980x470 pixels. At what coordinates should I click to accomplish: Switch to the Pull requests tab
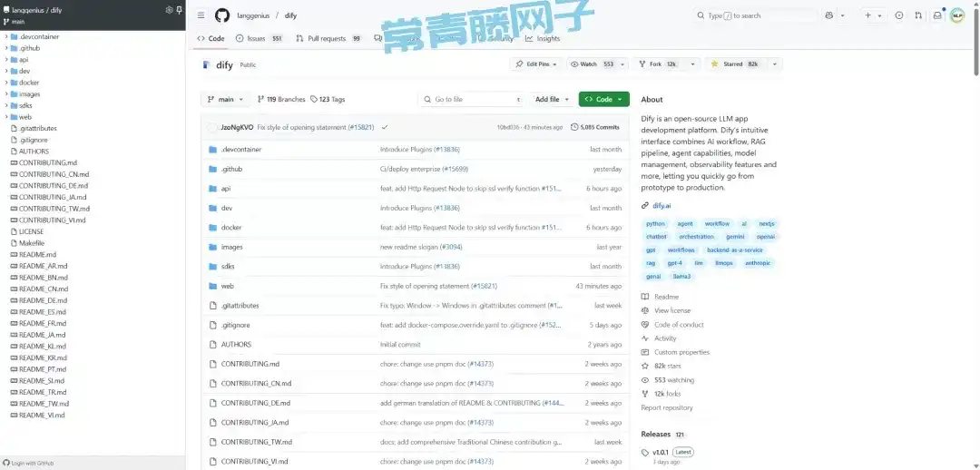(x=328, y=39)
